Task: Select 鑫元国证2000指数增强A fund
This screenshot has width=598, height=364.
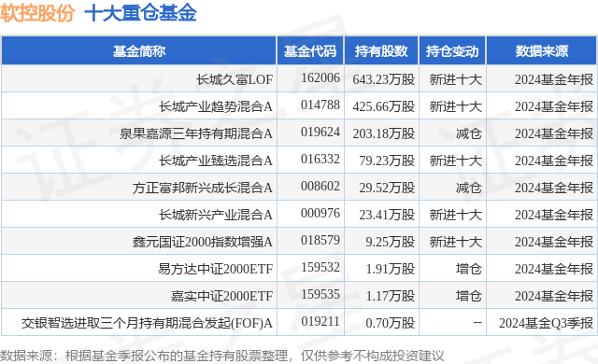Action: tap(203, 242)
